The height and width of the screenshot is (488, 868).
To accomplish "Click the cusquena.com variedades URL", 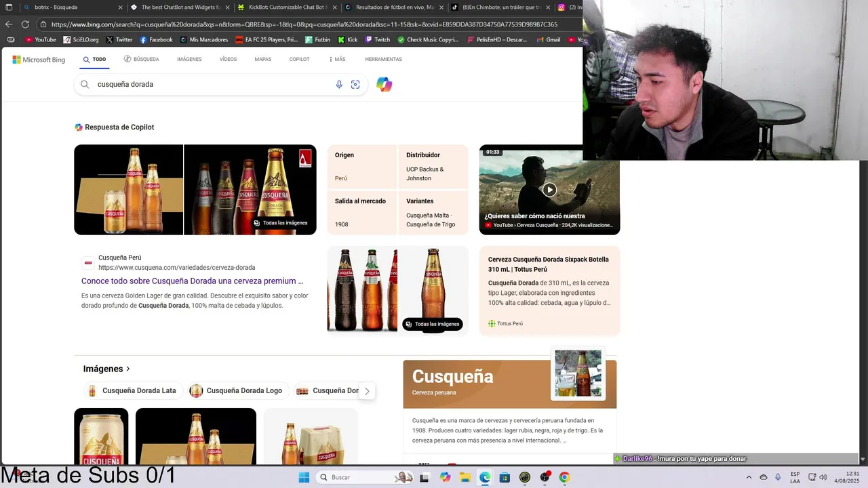I will (177, 268).
